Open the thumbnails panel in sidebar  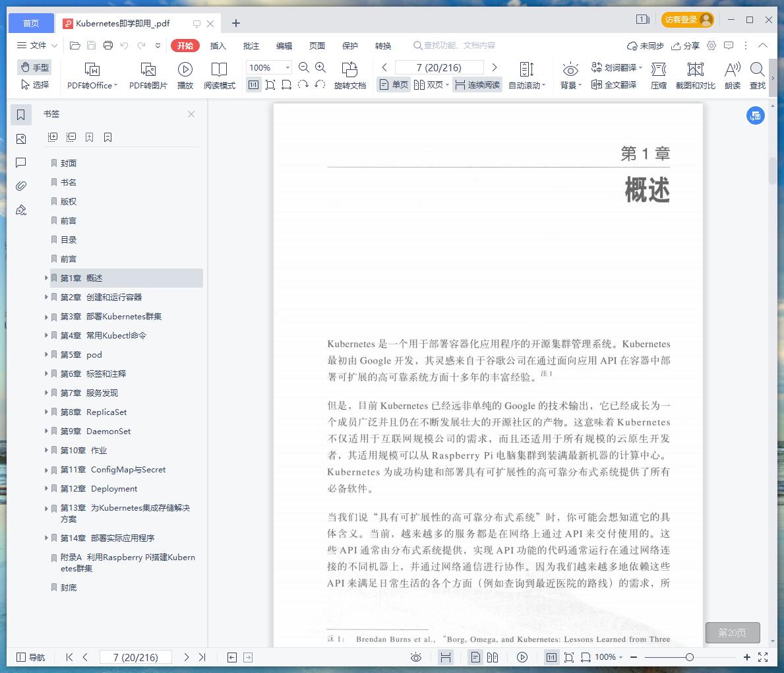click(21, 139)
